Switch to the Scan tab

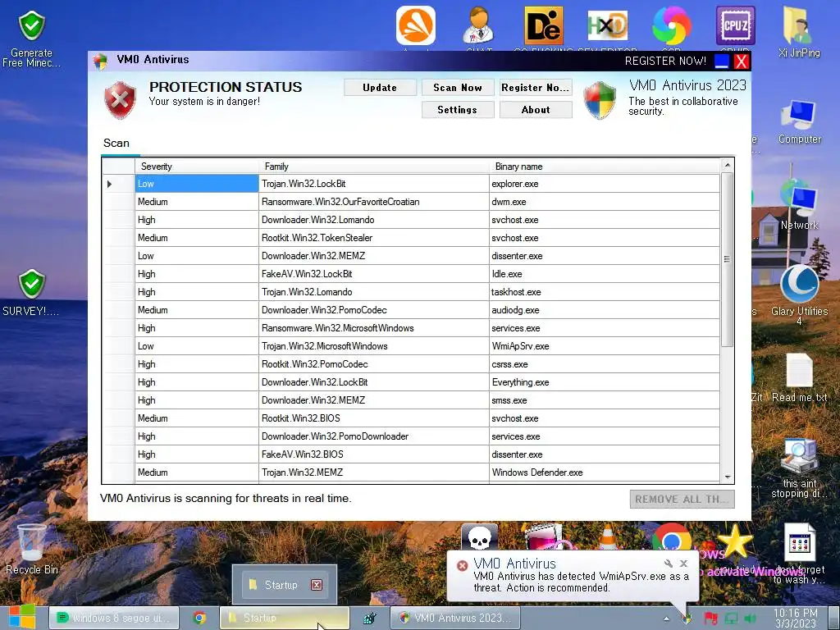[116, 143]
